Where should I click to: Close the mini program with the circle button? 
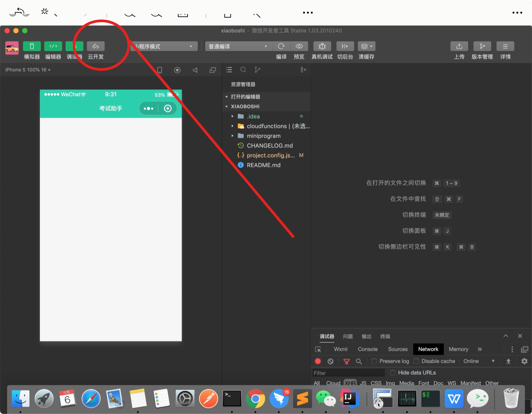click(x=168, y=108)
